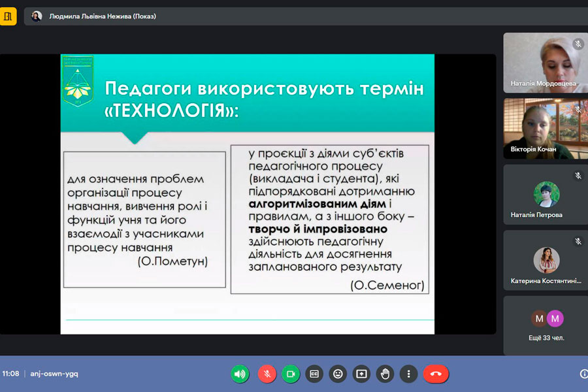
Task: Click the shared presentation slide
Action: click(248, 194)
